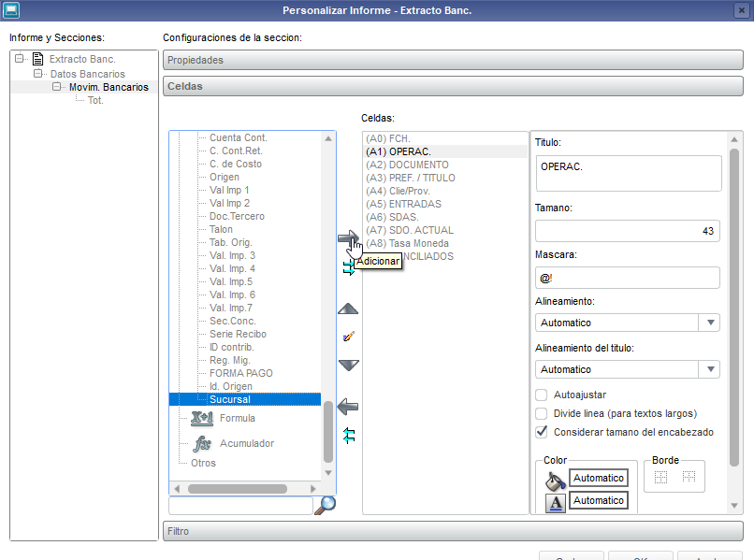Click the field list scroll right arrow
This screenshot has height=560, width=754.
(x=313, y=488)
